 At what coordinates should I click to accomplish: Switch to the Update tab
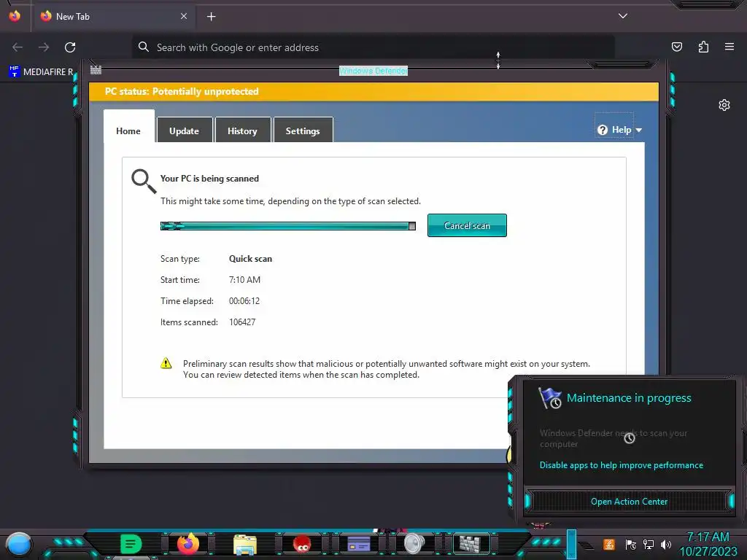coord(185,131)
